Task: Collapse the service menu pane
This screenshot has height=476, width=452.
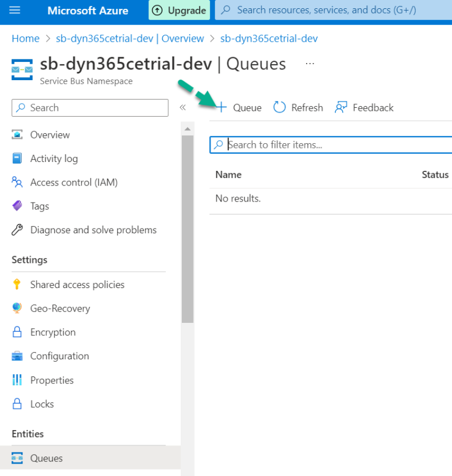Action: point(182,107)
